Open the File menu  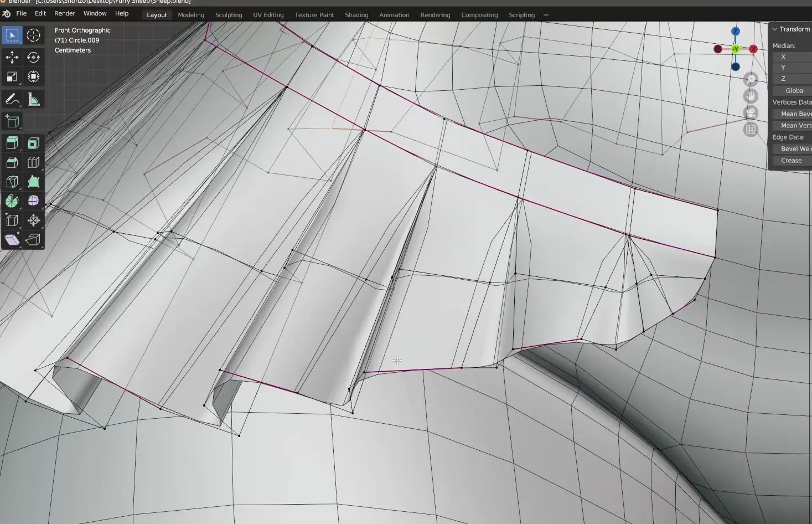click(x=21, y=13)
